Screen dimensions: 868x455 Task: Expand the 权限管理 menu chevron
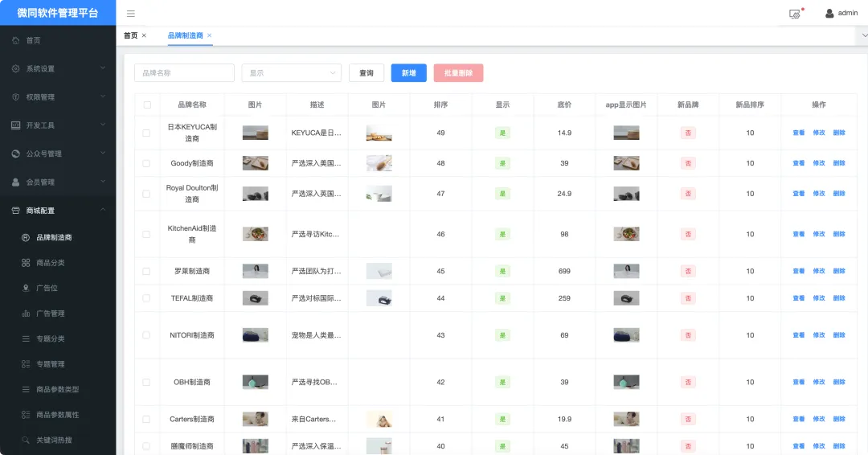tap(102, 96)
